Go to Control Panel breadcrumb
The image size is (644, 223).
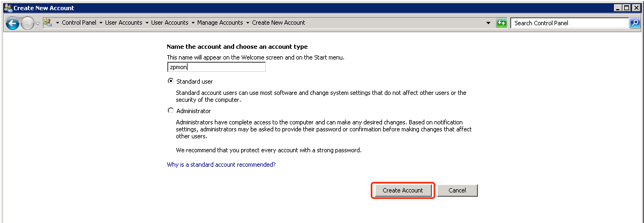tap(79, 23)
